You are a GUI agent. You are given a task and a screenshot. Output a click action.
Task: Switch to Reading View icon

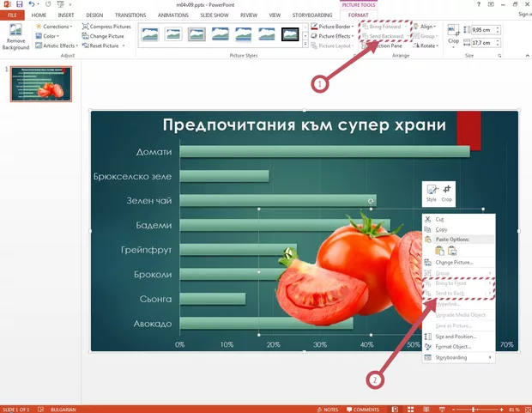426,410
